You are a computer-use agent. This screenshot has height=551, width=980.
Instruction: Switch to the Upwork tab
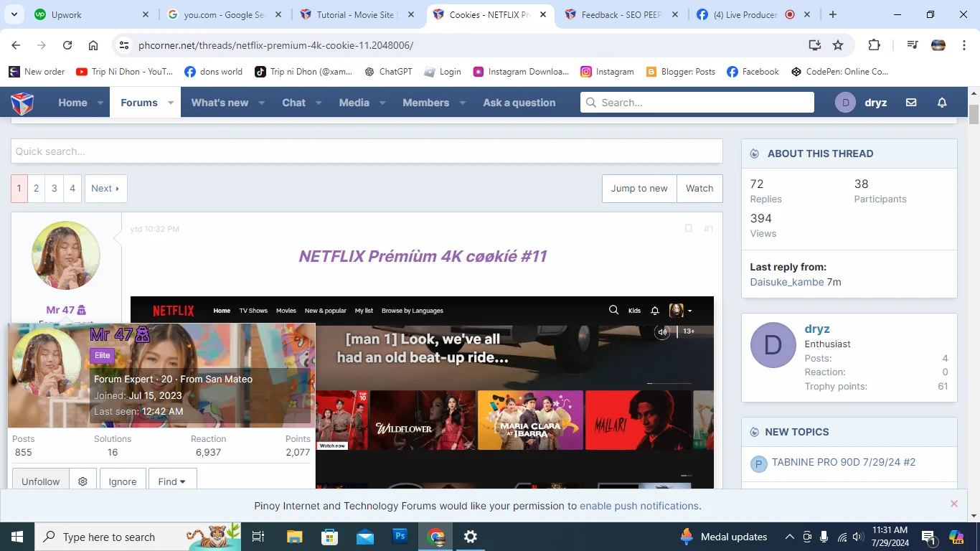(x=92, y=14)
